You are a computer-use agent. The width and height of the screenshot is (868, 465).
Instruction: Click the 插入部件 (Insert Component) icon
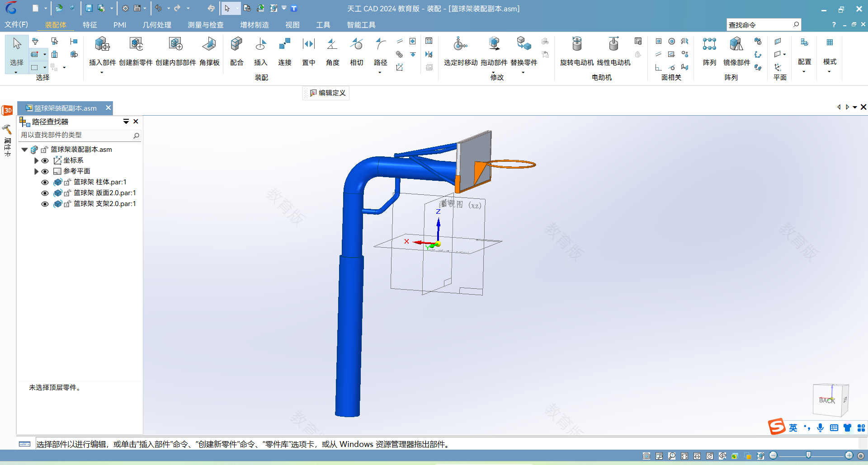pos(102,44)
